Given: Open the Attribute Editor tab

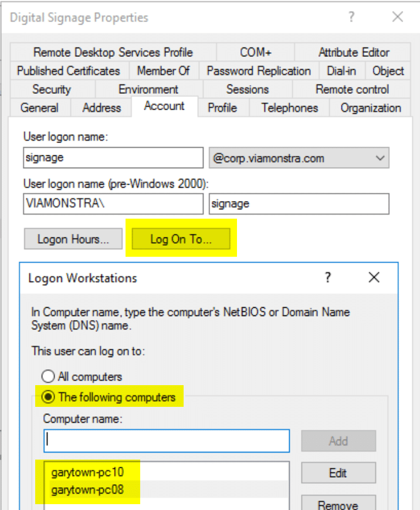Looking at the screenshot, I should pos(354,52).
